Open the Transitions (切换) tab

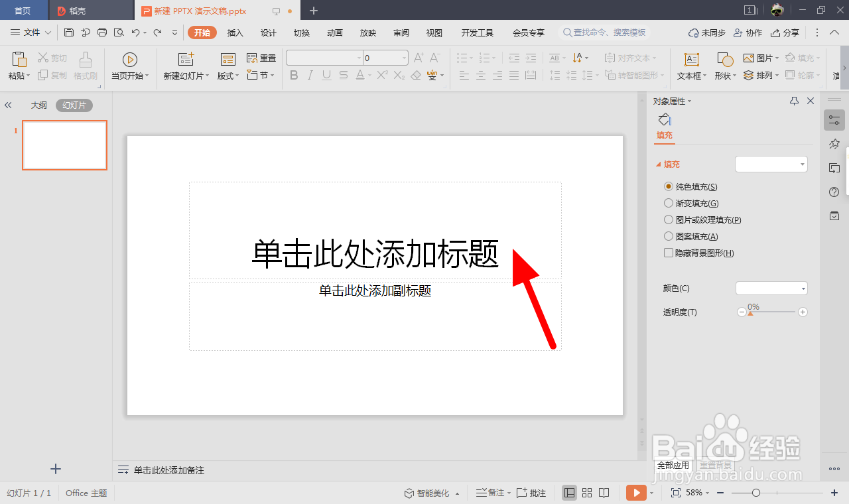(x=302, y=32)
